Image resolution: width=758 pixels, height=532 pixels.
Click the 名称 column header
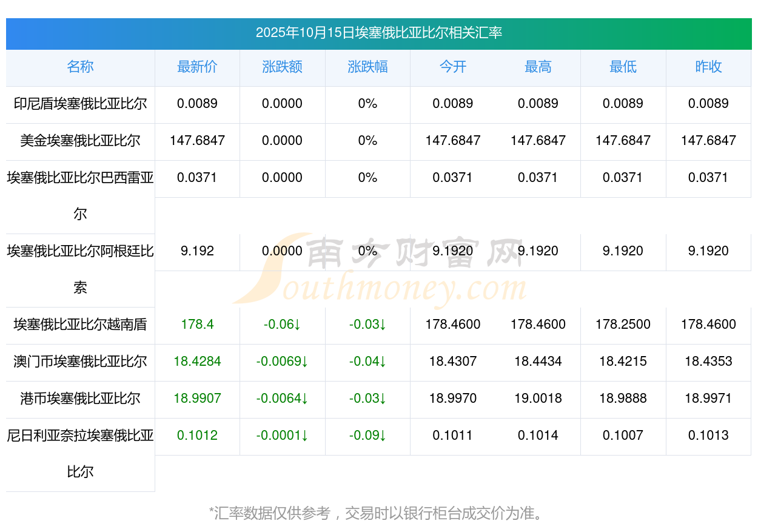(80, 67)
